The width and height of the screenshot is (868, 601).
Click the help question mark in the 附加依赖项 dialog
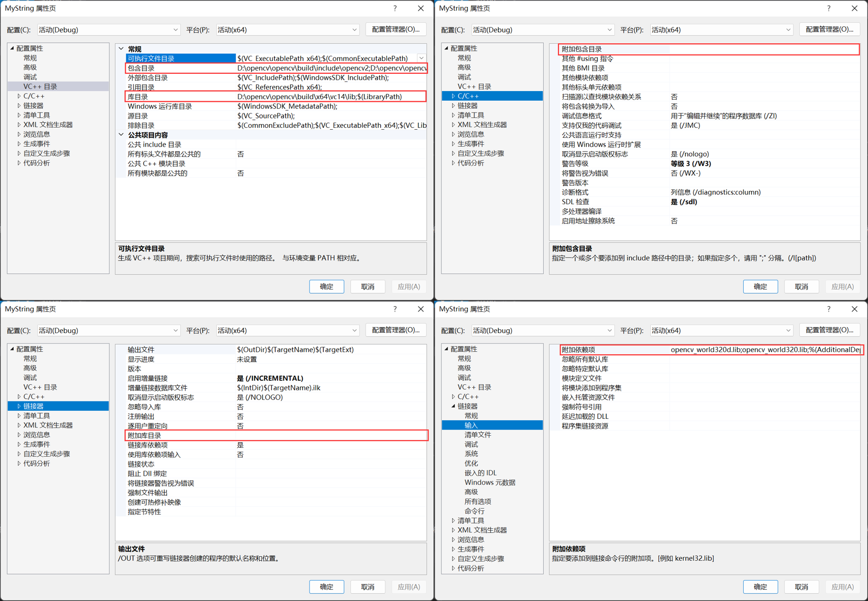tap(829, 309)
